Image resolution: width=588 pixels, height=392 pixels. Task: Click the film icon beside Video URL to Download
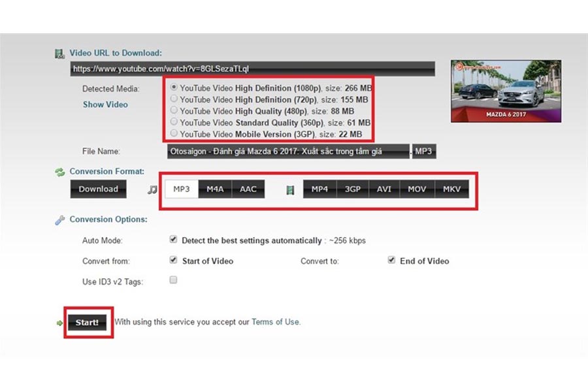pyautogui.click(x=59, y=54)
